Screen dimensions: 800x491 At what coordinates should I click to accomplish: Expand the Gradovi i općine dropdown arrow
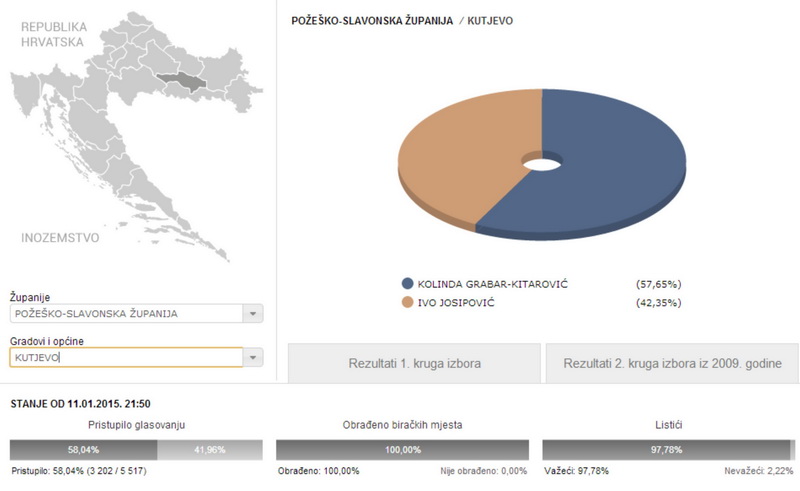point(254,357)
